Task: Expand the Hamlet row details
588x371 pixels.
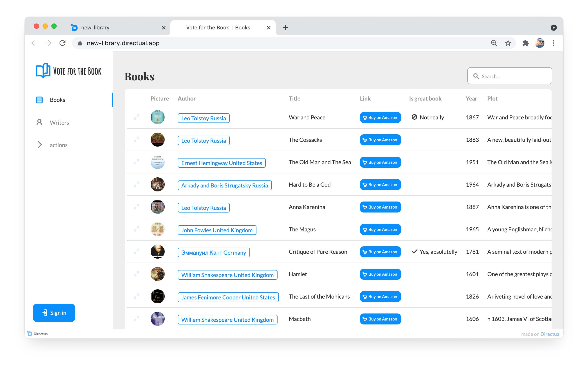Action: point(136,274)
